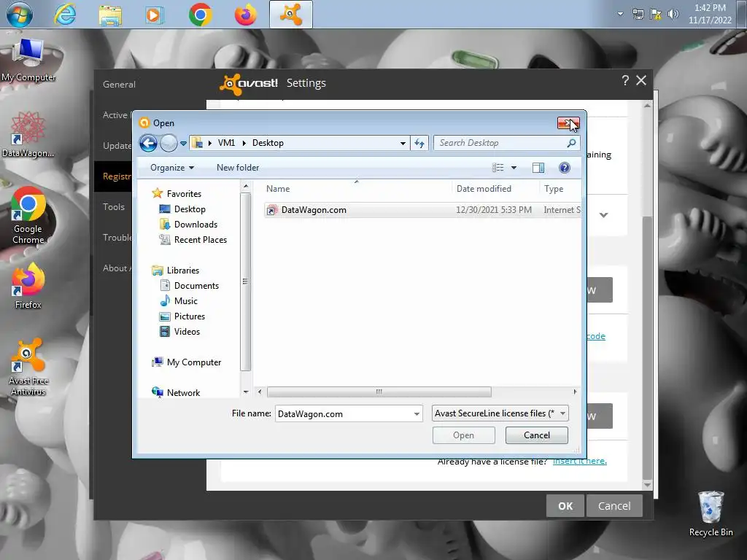Expand the File name dropdown arrow
747x560 pixels.
tap(417, 414)
